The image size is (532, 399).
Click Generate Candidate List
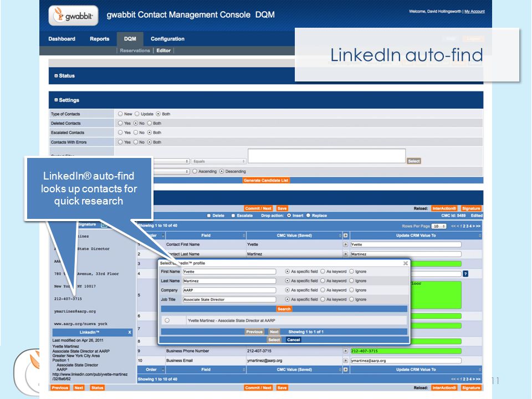click(x=266, y=180)
